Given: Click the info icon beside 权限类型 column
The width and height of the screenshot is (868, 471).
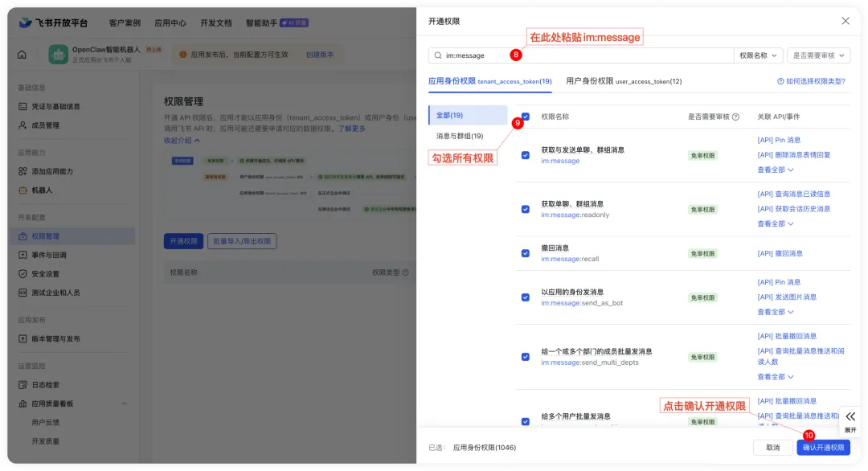Looking at the screenshot, I should click(x=405, y=272).
